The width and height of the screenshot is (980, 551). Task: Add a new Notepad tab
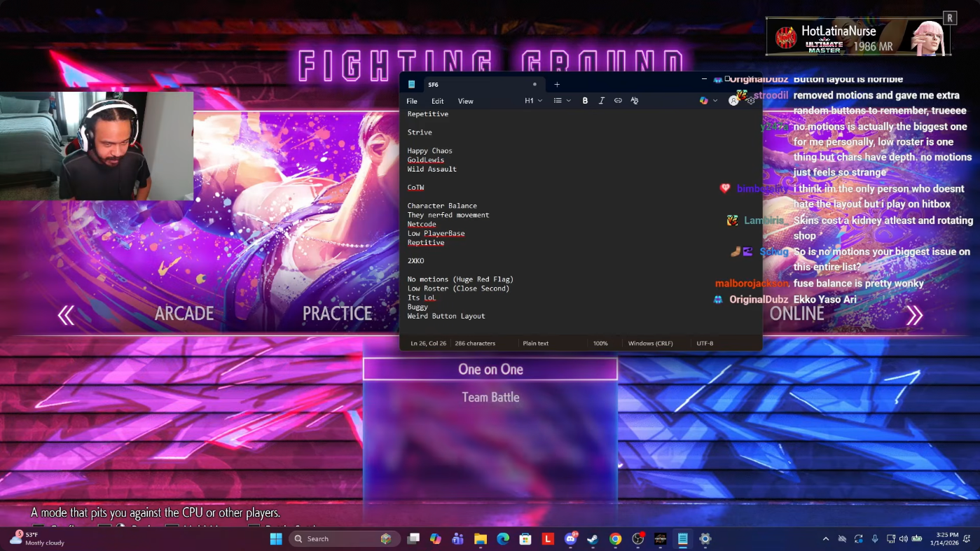[x=557, y=85]
